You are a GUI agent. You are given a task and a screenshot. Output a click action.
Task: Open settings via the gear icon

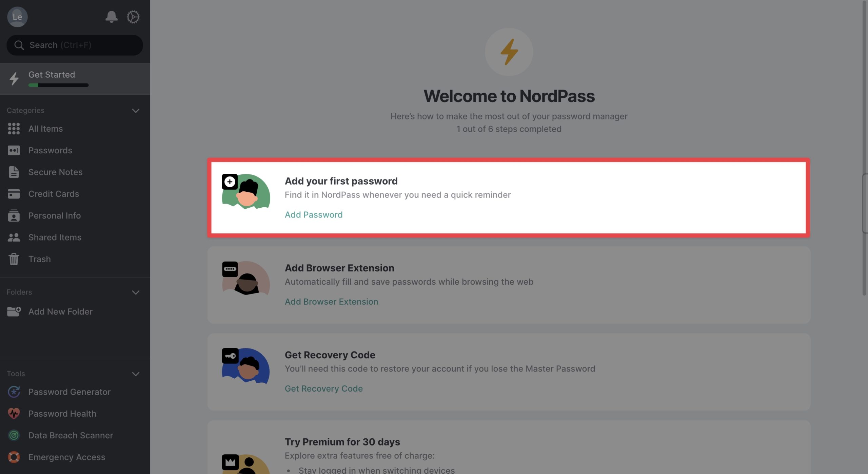[133, 17]
